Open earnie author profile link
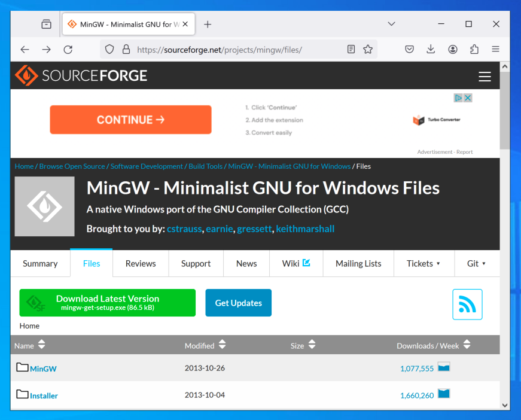This screenshot has width=521, height=420. [x=220, y=229]
